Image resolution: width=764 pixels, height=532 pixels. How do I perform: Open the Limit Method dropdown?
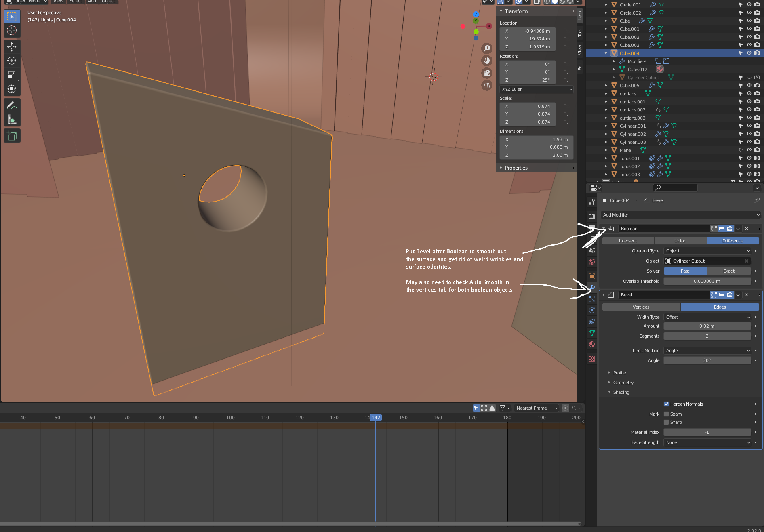707,351
